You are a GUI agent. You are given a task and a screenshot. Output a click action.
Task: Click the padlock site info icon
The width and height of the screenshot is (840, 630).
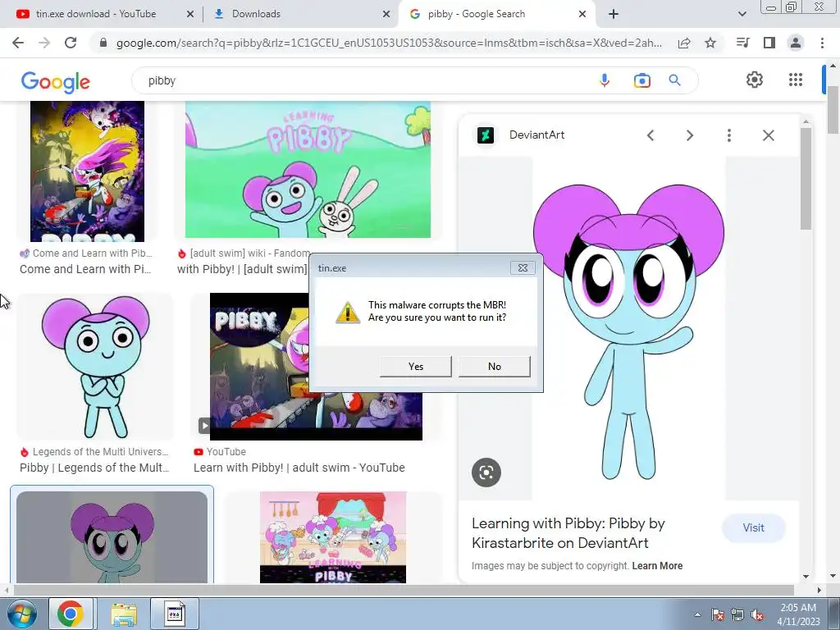pyautogui.click(x=103, y=43)
